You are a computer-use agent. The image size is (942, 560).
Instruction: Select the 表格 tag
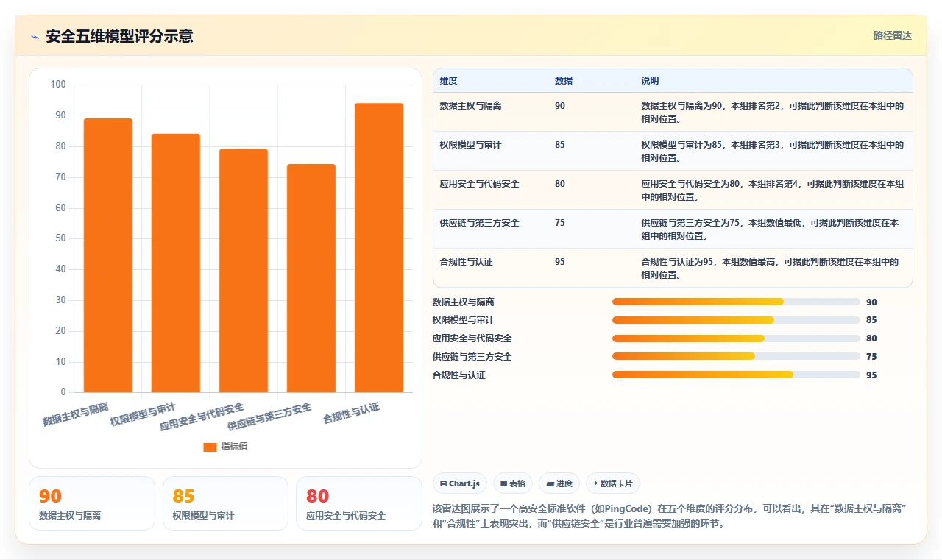(513, 483)
